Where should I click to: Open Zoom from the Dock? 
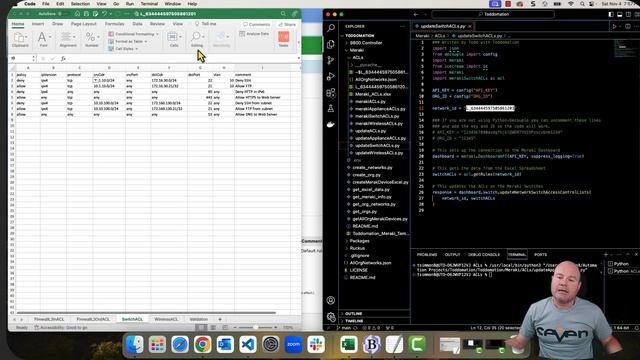tap(293, 344)
